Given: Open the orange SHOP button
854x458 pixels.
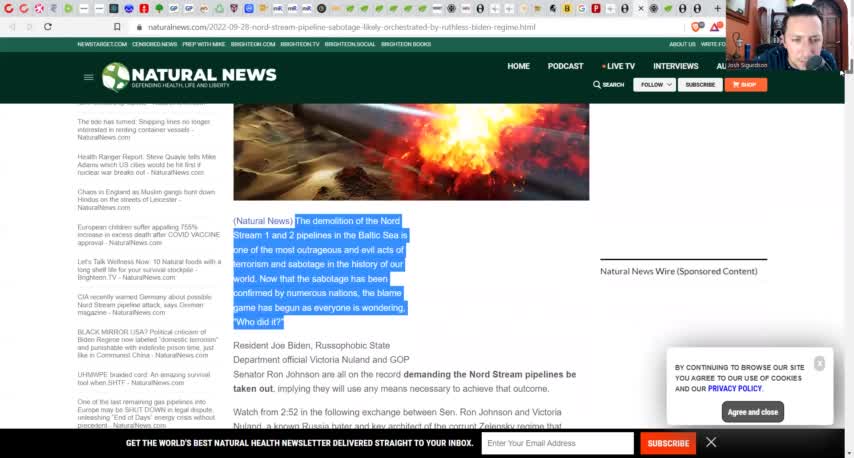Looking at the screenshot, I should click(x=745, y=85).
